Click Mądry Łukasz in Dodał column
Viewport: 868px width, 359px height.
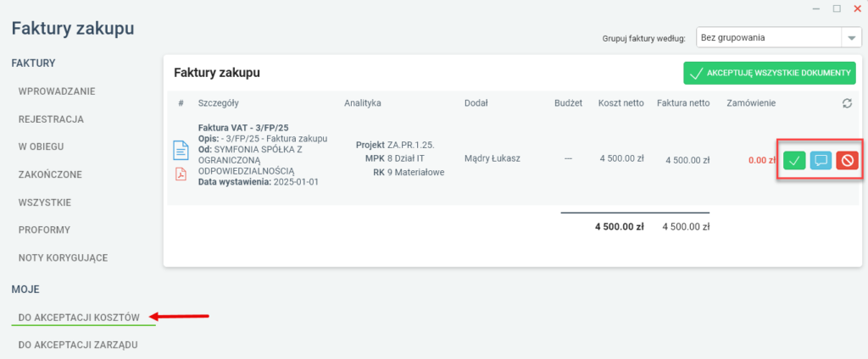tap(492, 159)
